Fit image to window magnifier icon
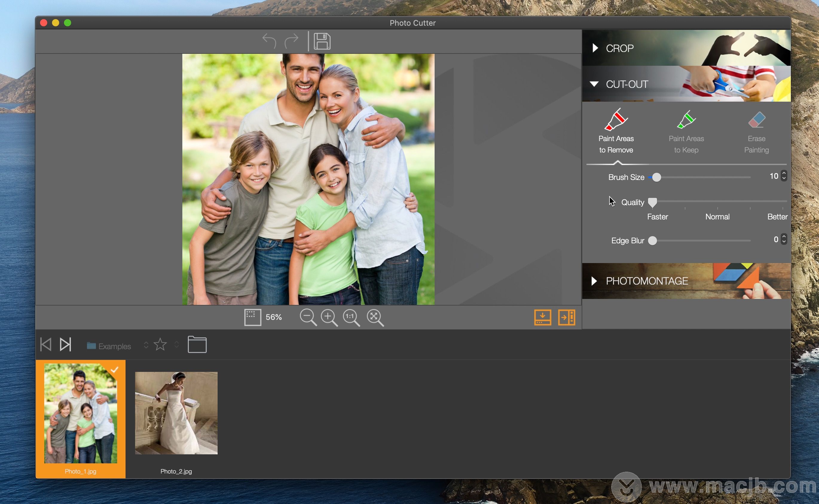This screenshot has height=504, width=819. click(x=375, y=317)
